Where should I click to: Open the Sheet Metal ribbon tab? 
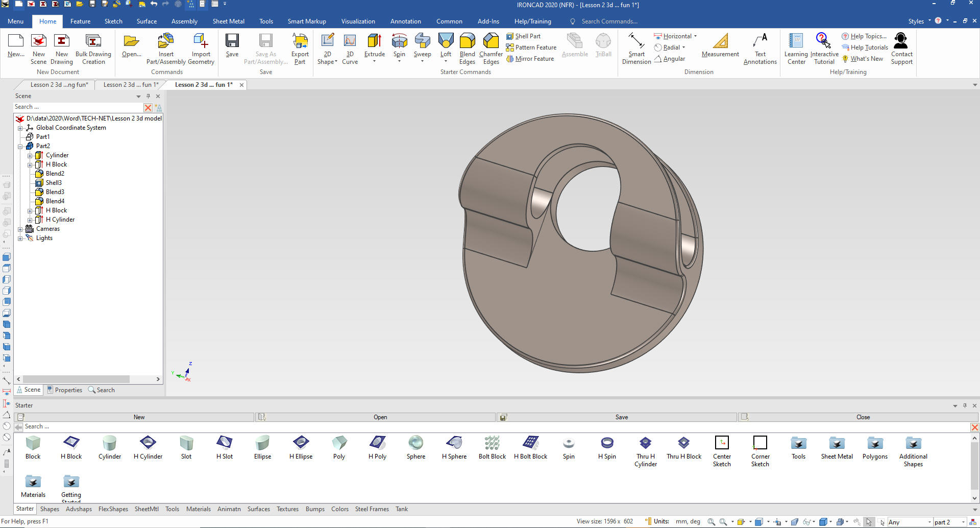tap(228, 21)
